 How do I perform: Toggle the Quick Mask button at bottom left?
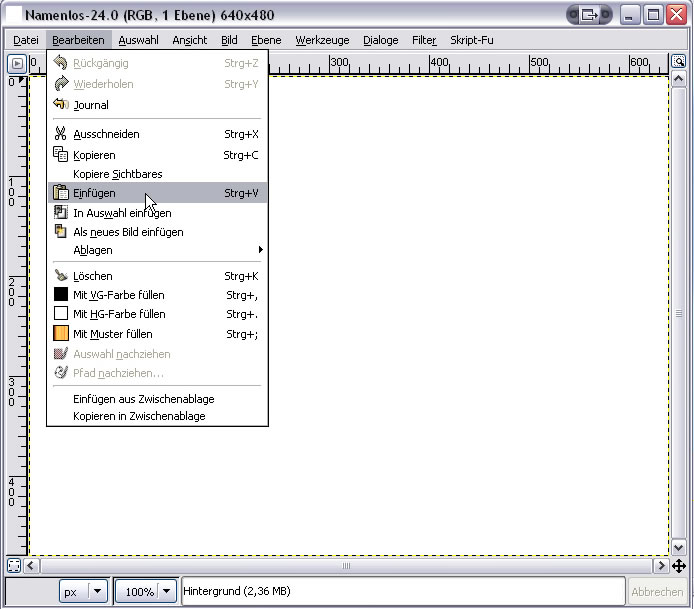click(14, 566)
